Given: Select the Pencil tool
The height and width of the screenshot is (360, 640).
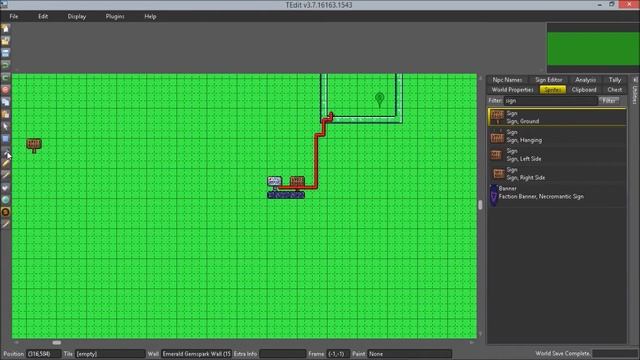Looking at the screenshot, I should (6, 163).
